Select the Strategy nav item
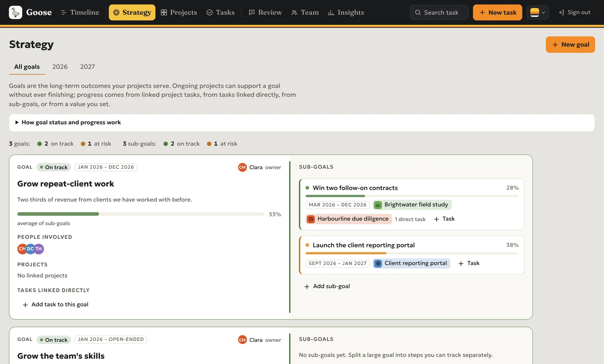Viewport: 604px width, 364px height. point(132,12)
